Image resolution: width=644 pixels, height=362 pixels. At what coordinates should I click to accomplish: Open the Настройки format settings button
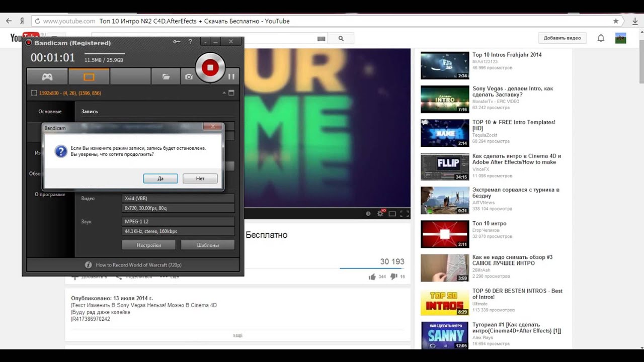(x=149, y=245)
